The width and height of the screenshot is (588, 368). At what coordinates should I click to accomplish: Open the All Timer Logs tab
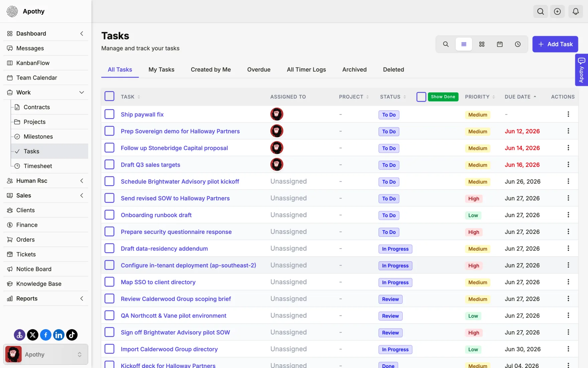[x=306, y=70]
